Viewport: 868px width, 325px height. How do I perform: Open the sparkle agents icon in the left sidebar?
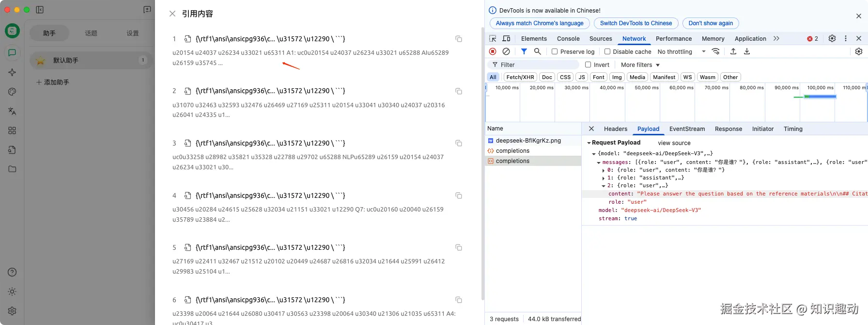(12, 72)
